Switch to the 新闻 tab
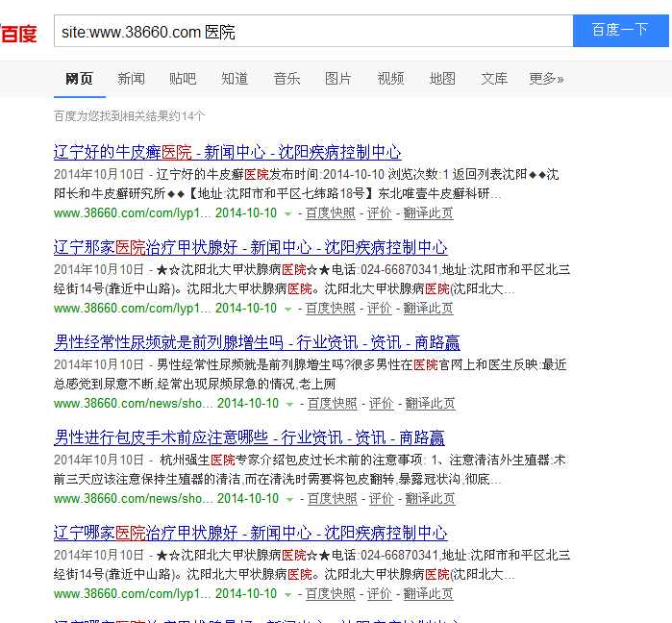Screen dimensions: 672x623 tap(131, 79)
